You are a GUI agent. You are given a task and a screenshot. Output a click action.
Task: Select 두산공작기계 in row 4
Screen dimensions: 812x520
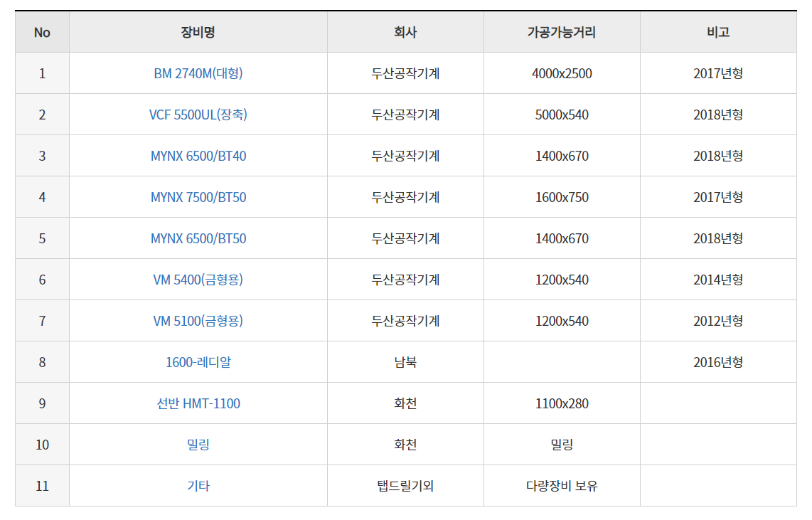[x=405, y=197]
